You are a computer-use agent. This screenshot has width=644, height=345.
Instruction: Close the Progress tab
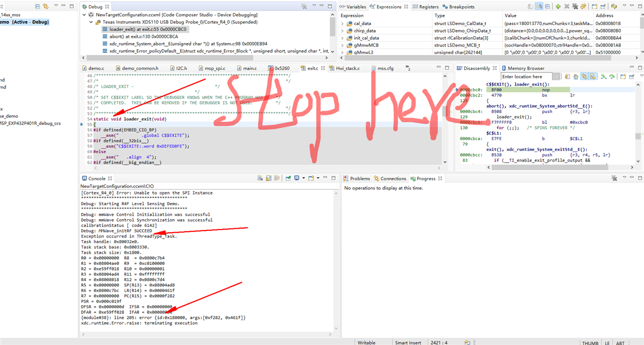tap(439, 178)
